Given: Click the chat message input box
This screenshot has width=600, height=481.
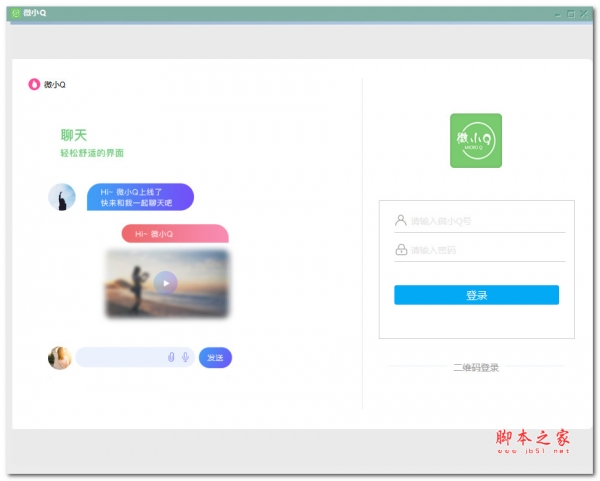Looking at the screenshot, I should pos(135,357).
